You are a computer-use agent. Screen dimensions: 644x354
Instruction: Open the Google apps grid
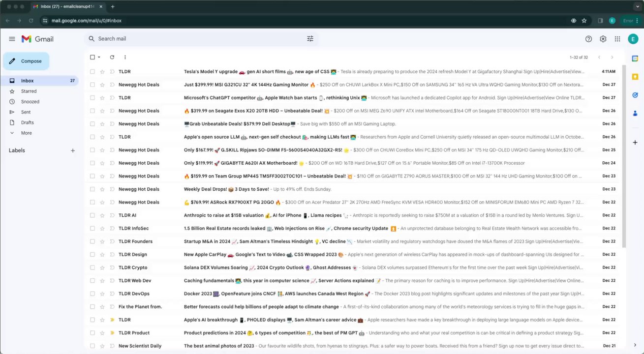617,39
